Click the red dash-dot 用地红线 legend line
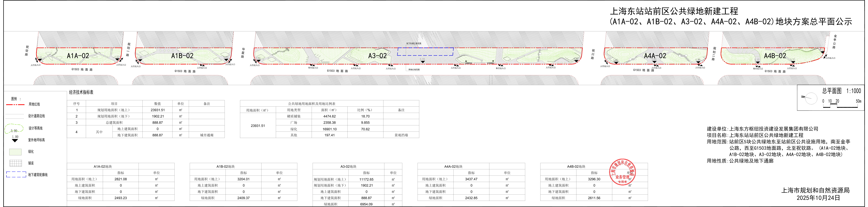 [15, 105]
